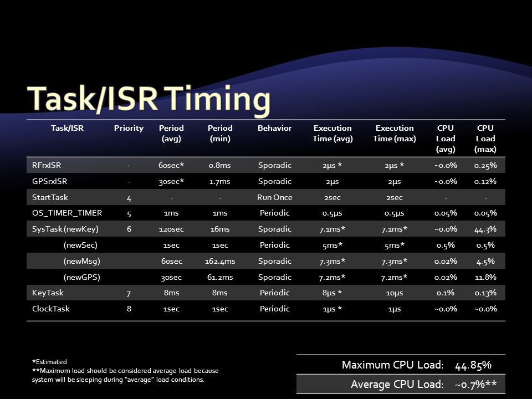This screenshot has height=399, width=532.
Task: Click priority '5' in OS_TIMER_TIMER row
Action: click(129, 214)
